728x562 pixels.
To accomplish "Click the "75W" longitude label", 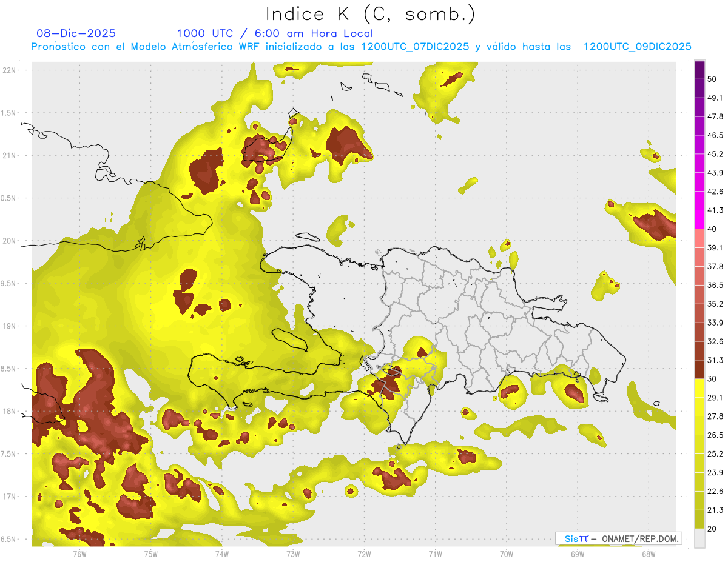I will tap(150, 554).
